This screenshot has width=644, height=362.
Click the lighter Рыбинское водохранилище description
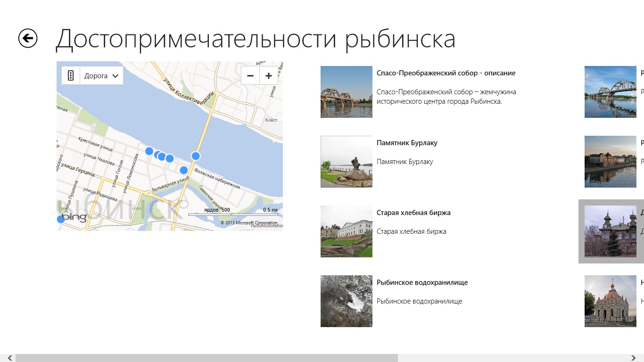[x=419, y=301]
